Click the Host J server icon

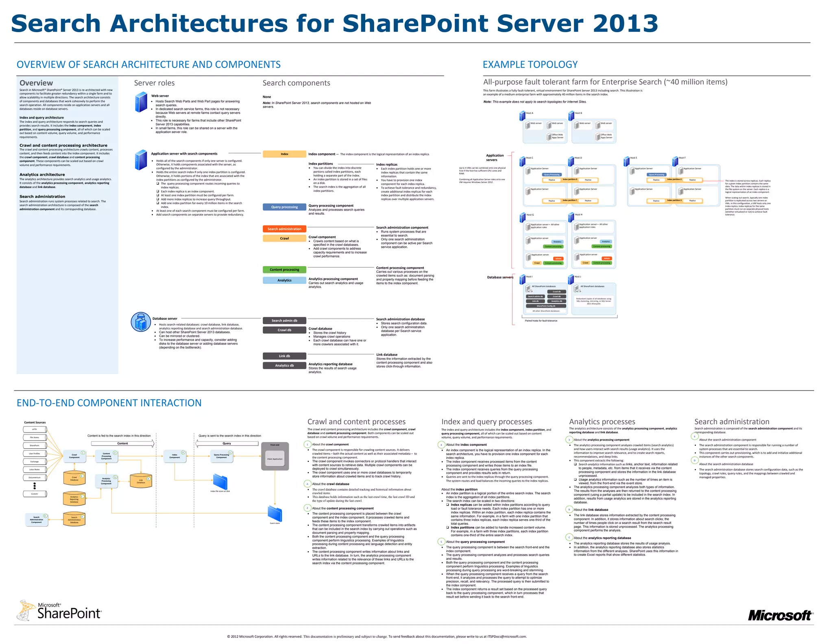[571, 279]
